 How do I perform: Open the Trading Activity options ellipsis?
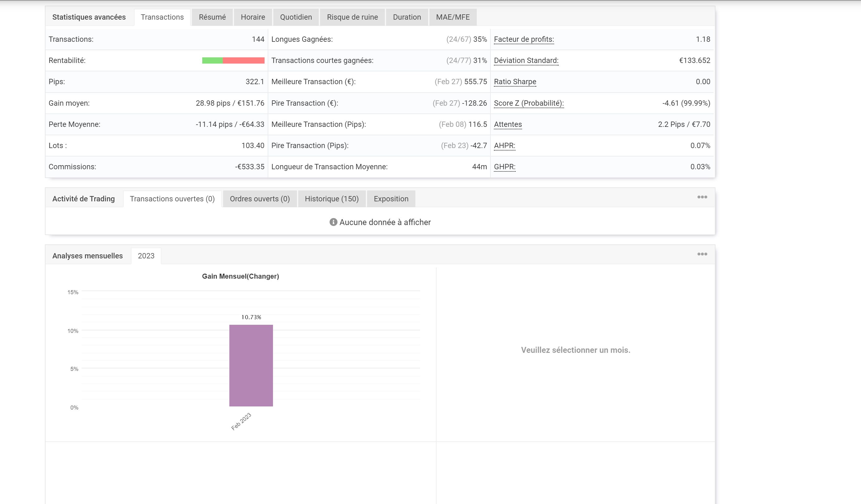pos(702,197)
